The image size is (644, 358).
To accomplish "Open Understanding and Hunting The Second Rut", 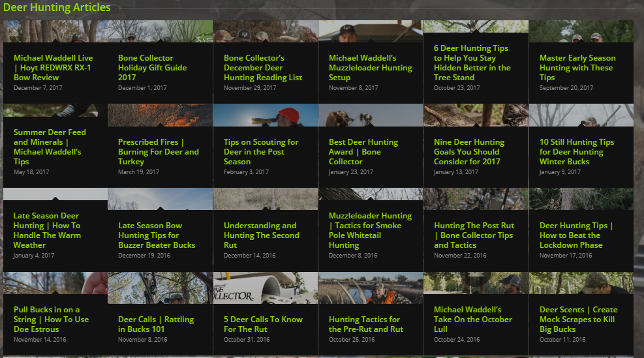I will coord(261,235).
